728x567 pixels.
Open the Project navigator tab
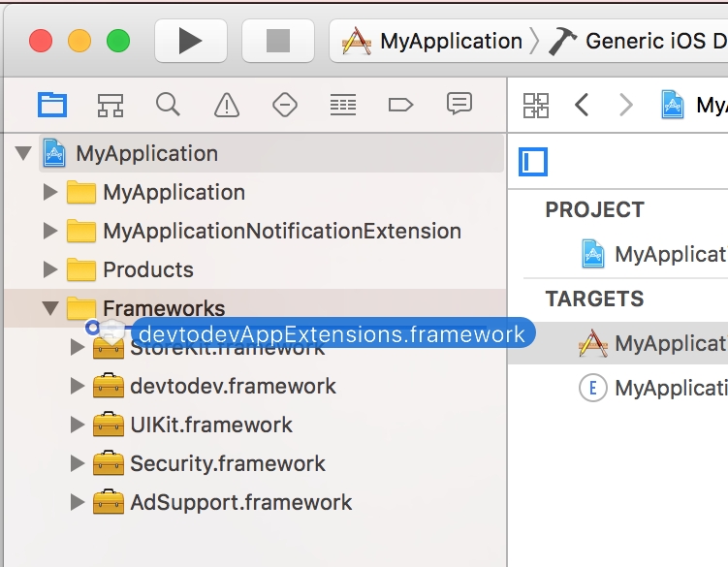coord(52,105)
